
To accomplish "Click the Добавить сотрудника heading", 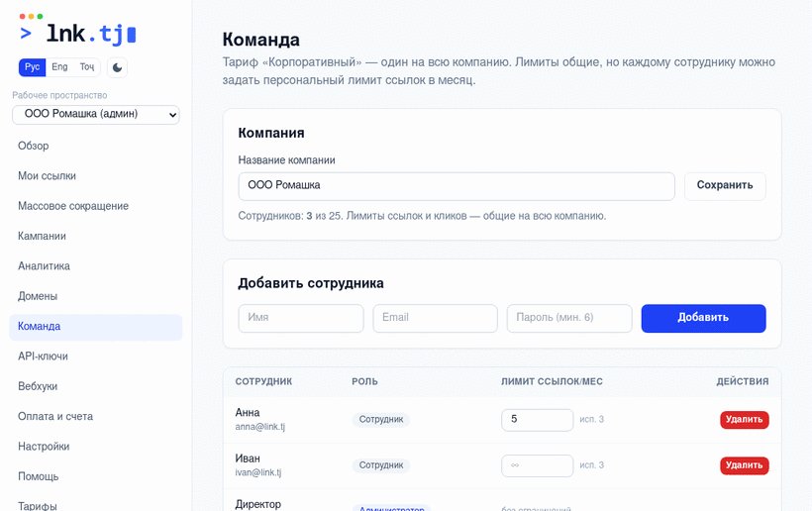I will [311, 283].
